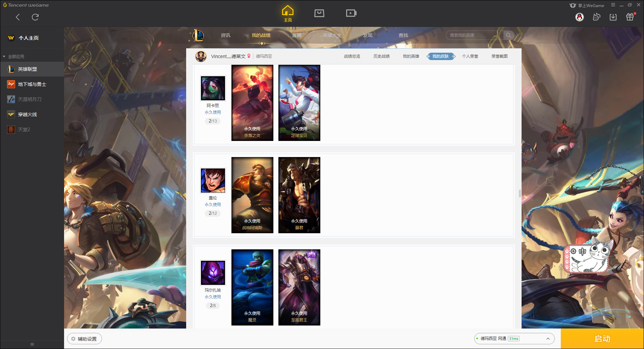This screenshot has height=349, width=644.
Task: Open 辅助设置 button
Action: click(x=84, y=339)
